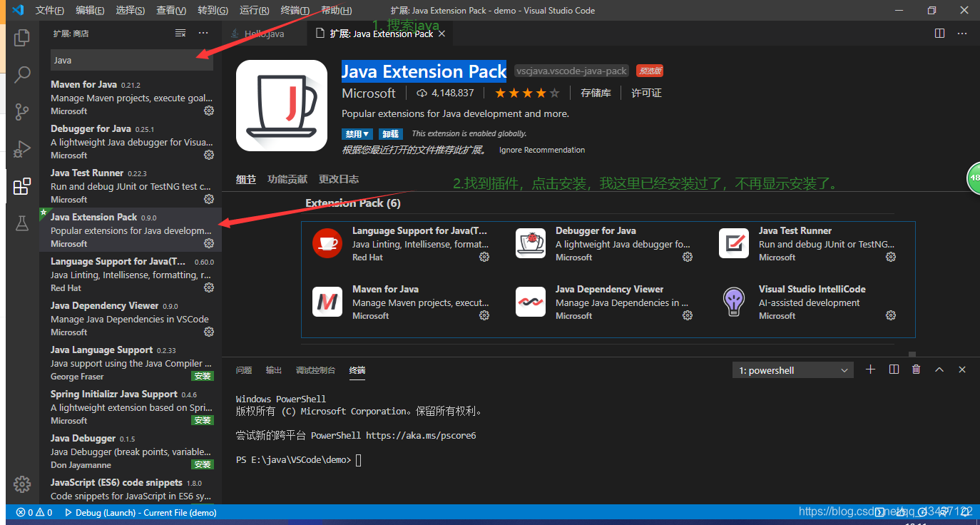Open editor more actions menu
This screenshot has height=525, width=980.
point(963,34)
